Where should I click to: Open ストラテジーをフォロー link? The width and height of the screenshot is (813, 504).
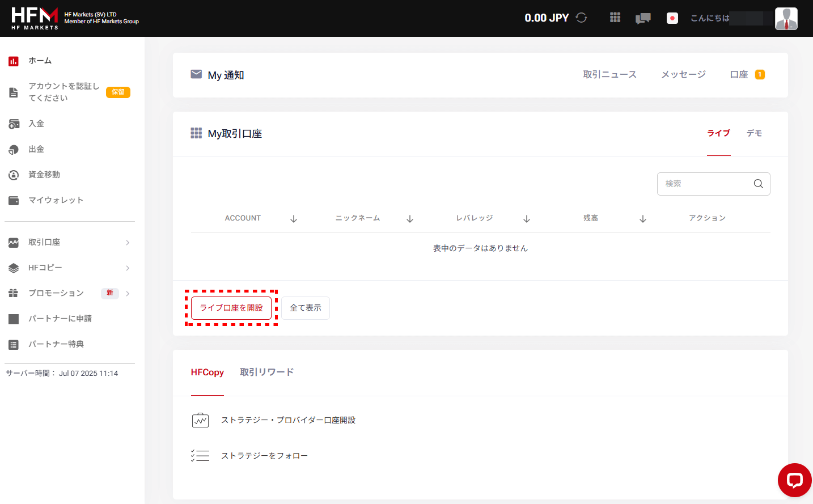tap(265, 456)
